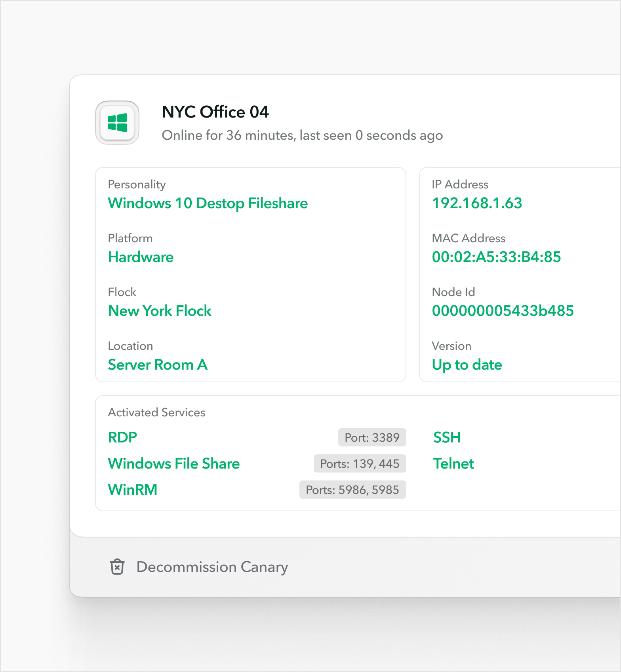
Task: Select Node Id 000000005433b485
Action: [x=503, y=311]
